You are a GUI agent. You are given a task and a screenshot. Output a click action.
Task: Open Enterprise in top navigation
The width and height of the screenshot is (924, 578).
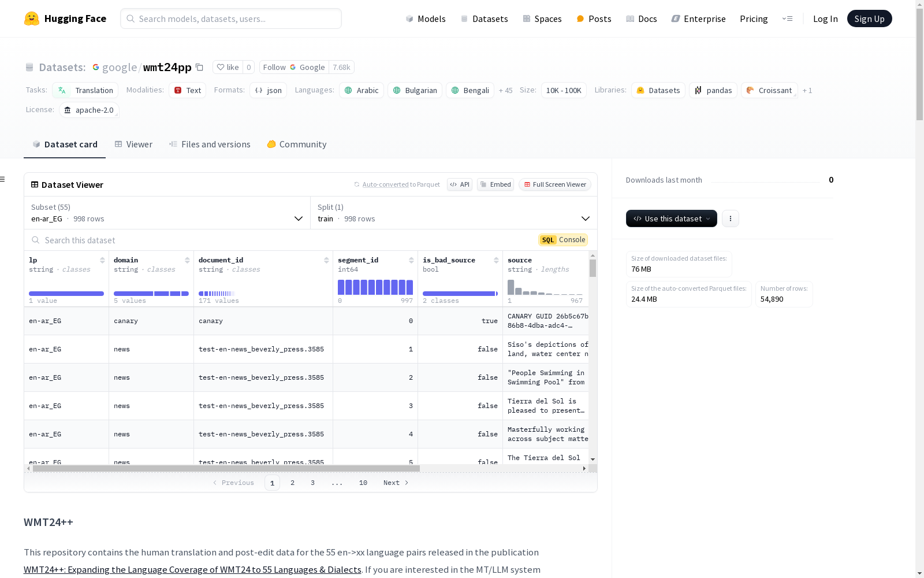click(699, 18)
